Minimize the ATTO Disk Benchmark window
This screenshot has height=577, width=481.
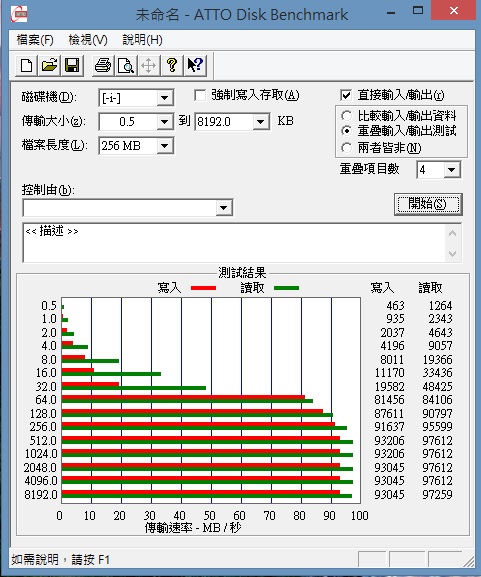click(391, 12)
